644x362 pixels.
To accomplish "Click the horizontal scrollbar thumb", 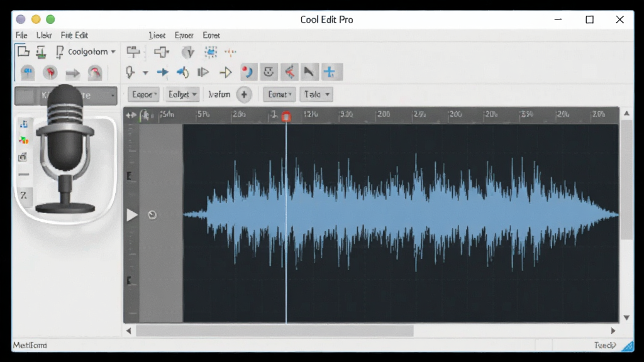I will (275, 331).
